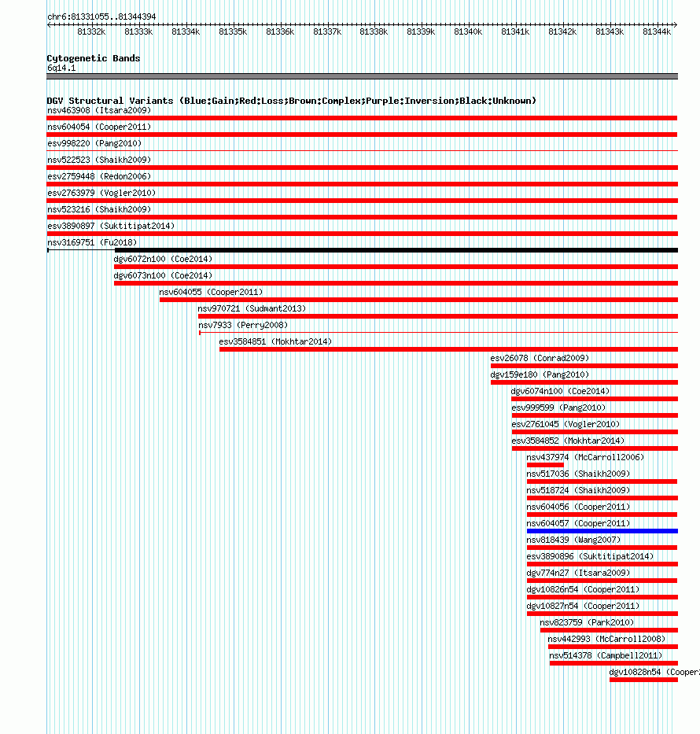Viewport: 700px width, 734px height.
Task: Click nsv437974 (McCarroll2006) label
Action: tap(585, 457)
